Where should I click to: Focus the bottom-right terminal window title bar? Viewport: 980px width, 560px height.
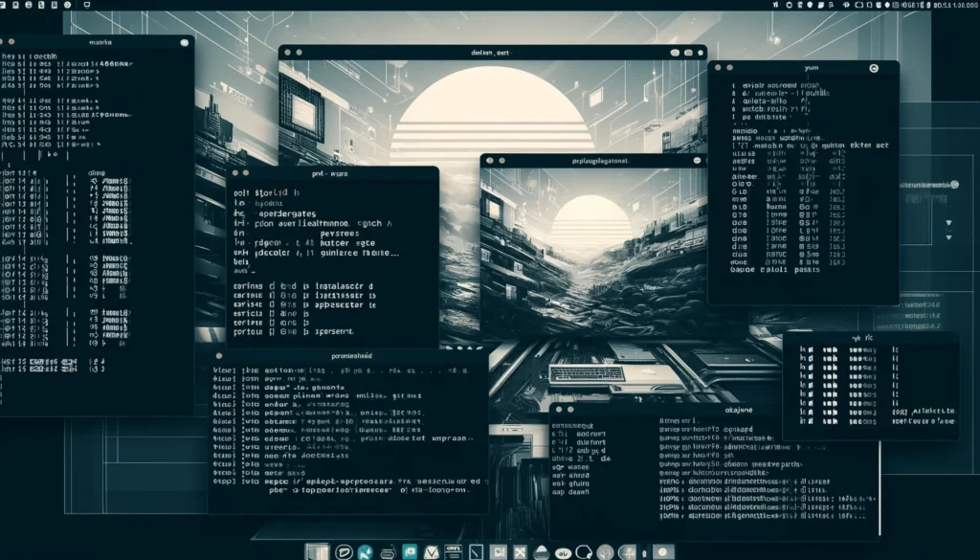(714, 408)
